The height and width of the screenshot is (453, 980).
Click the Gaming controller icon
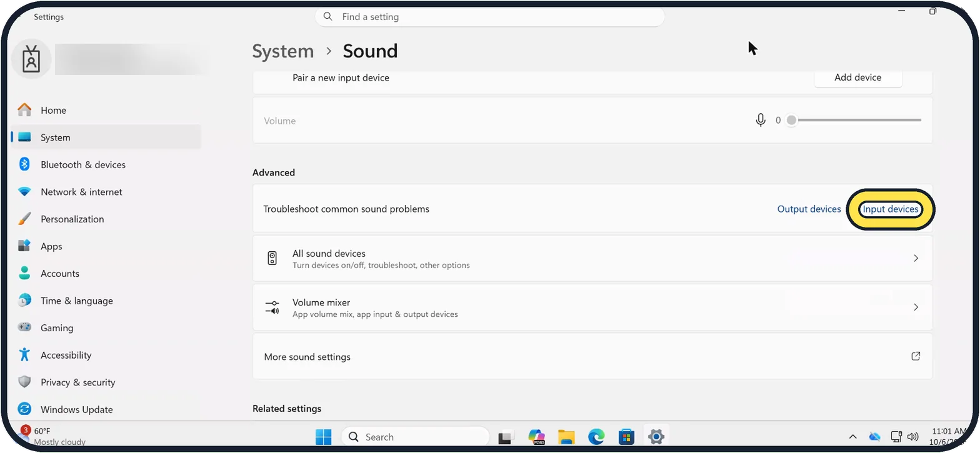click(x=24, y=327)
